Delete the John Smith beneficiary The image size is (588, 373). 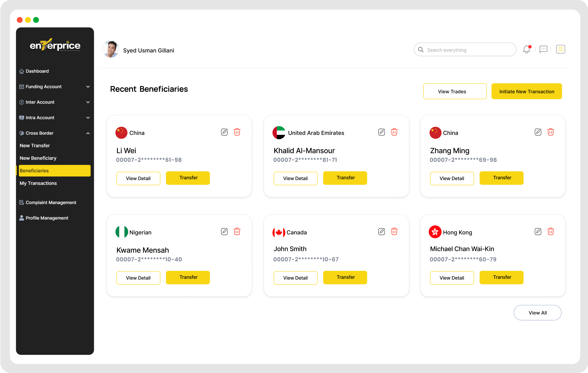tap(394, 231)
